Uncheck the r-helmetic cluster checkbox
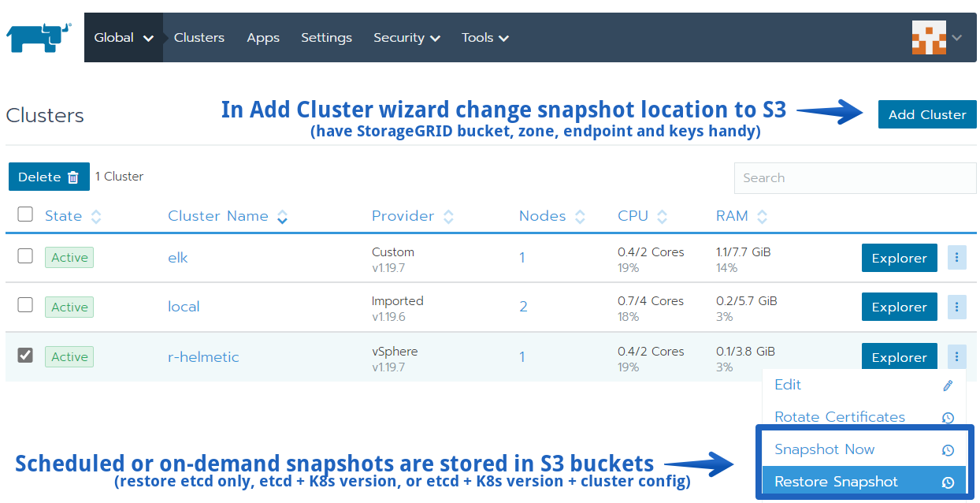The width and height of the screenshot is (980, 503). point(25,355)
